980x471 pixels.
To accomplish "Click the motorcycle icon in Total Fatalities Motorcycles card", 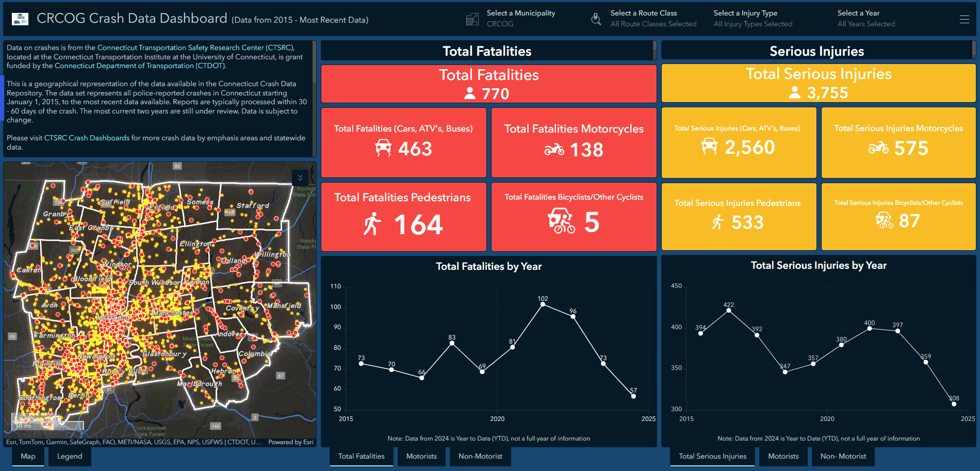I will point(553,150).
